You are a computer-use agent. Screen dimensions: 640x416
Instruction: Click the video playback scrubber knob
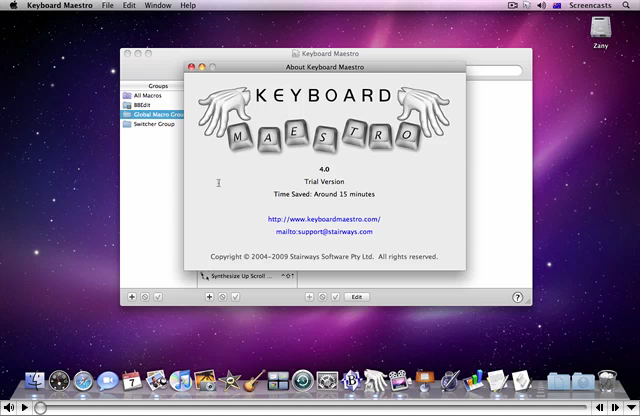40,408
